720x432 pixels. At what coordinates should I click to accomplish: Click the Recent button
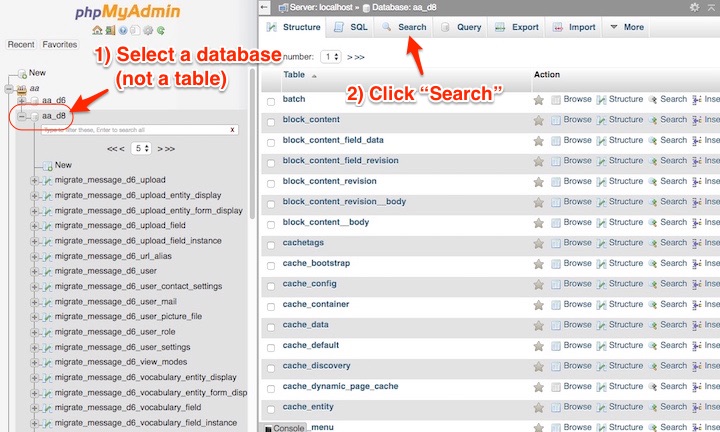click(21, 45)
